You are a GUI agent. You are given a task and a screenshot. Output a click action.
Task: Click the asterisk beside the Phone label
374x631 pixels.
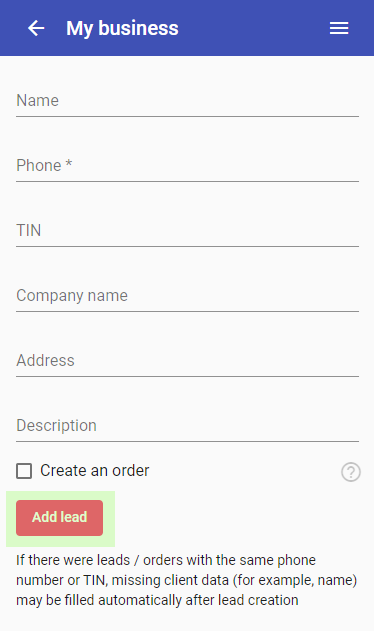pyautogui.click(x=69, y=163)
